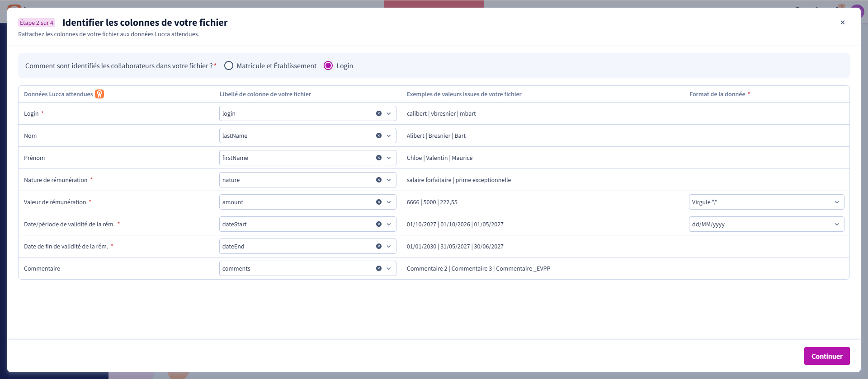Viewport: 868px width, 379px height.
Task: Clear the dateEnd column selection
Action: pos(379,246)
